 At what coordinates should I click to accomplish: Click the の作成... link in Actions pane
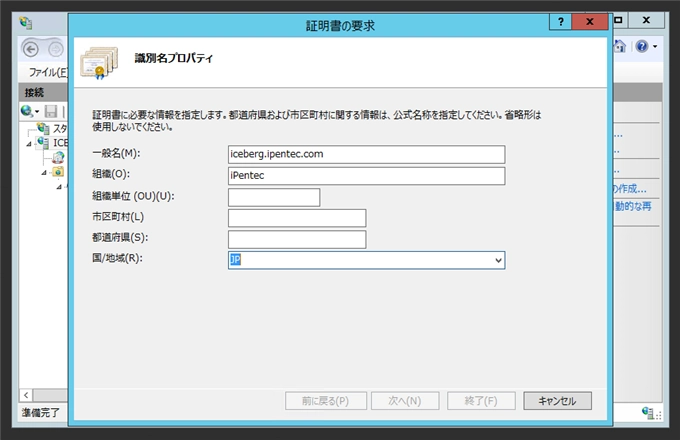point(630,189)
